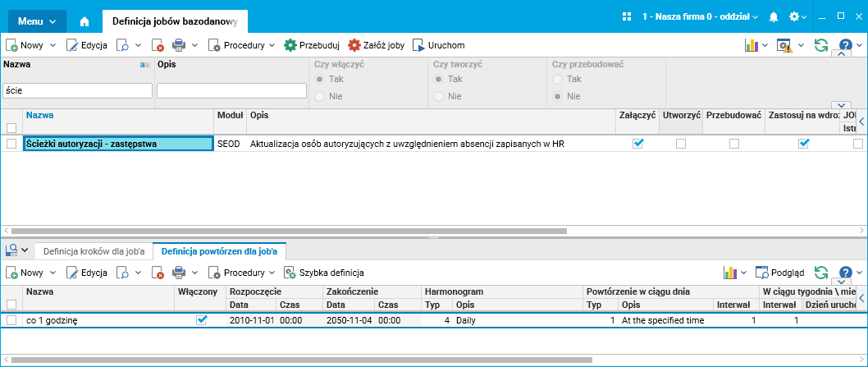Toggle Przebudować checkbox for Ścieżki autoryzacji row
Viewport: 868px width, 367px height.
(734, 144)
